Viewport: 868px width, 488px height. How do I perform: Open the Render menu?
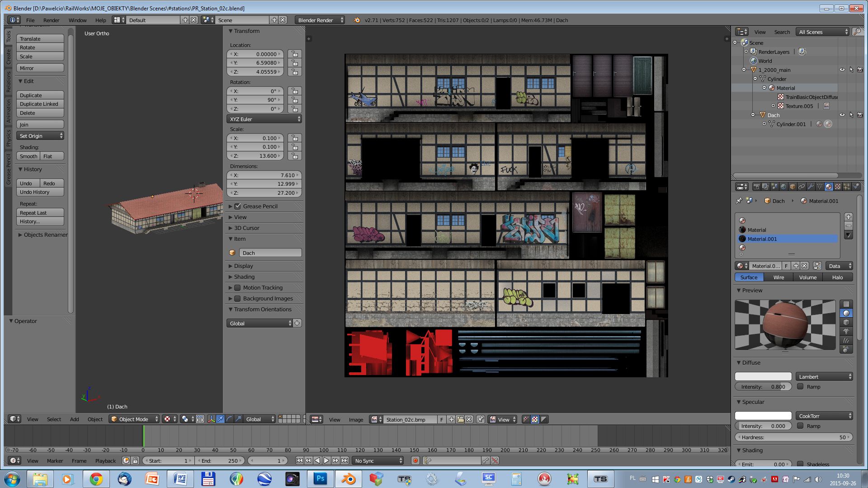(x=51, y=20)
